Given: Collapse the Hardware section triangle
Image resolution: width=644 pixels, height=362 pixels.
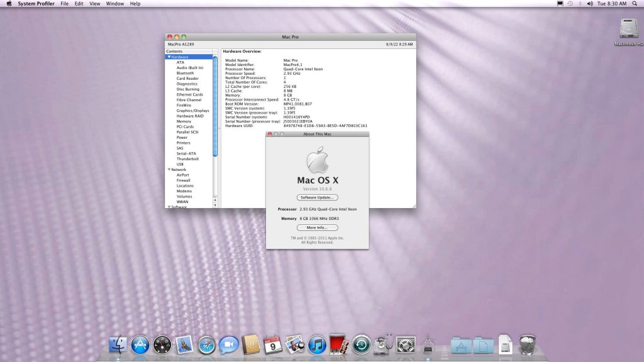Looking at the screenshot, I should point(169,57).
